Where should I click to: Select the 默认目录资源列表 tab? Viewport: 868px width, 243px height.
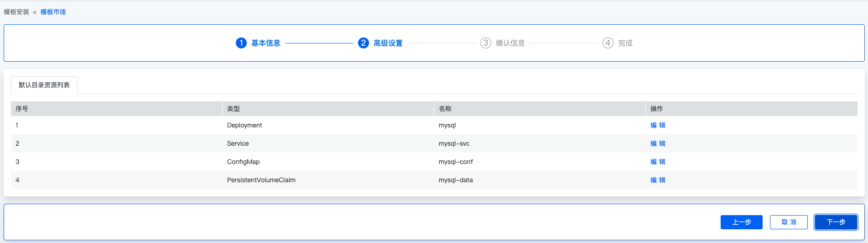(x=44, y=85)
